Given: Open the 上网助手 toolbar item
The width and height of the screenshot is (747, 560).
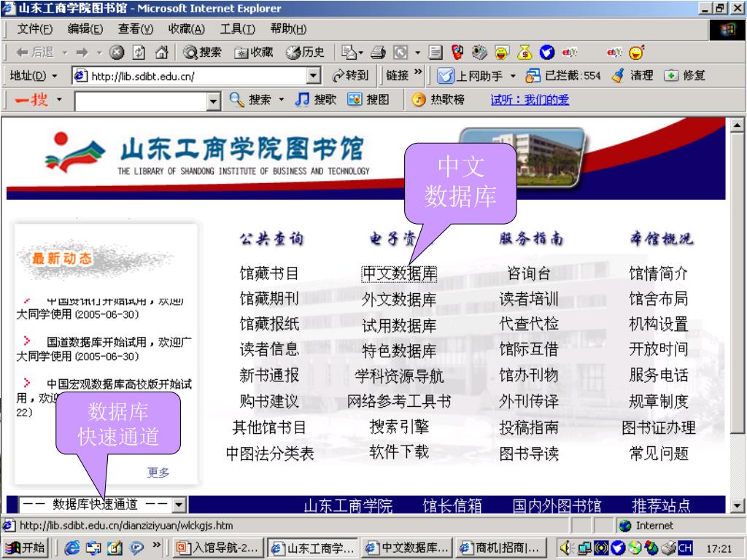Looking at the screenshot, I should [x=470, y=76].
